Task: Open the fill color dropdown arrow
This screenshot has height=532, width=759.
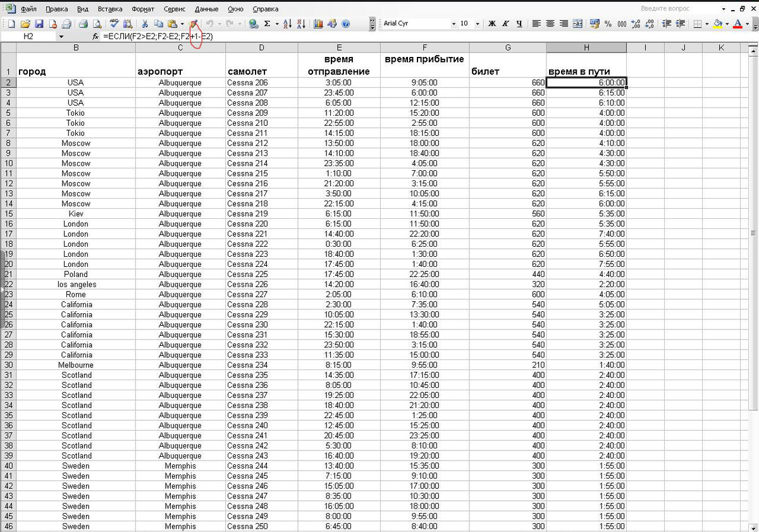Action: point(727,23)
